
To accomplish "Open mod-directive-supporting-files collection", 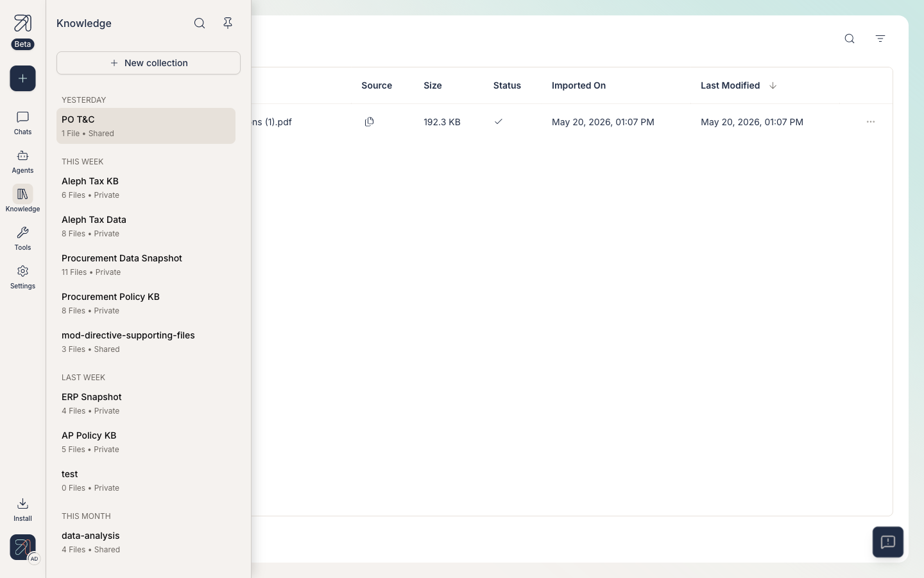I will [146, 342].
